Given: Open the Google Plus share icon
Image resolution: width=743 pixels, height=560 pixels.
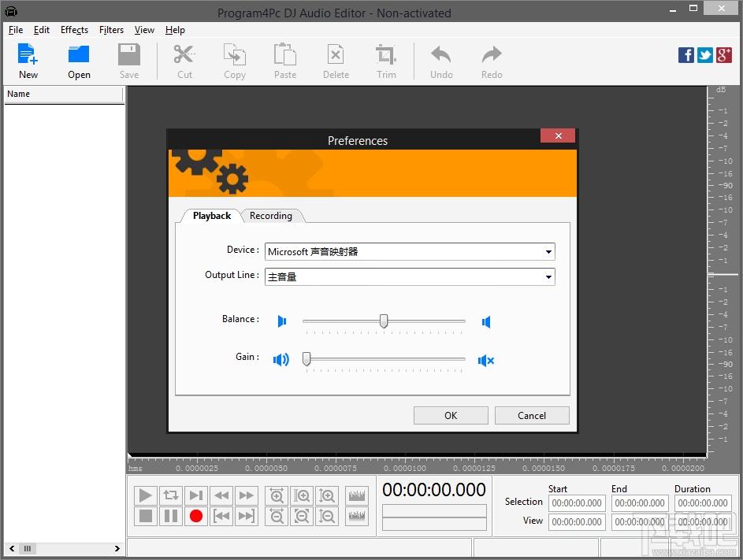Looking at the screenshot, I should coord(723,55).
